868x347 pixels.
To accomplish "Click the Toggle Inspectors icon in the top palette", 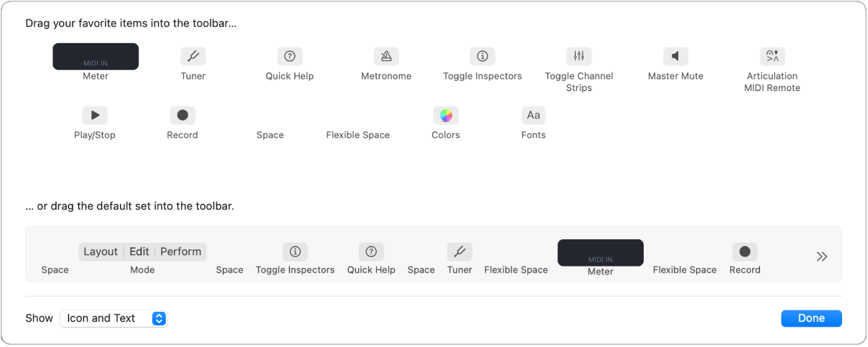I will [x=483, y=57].
